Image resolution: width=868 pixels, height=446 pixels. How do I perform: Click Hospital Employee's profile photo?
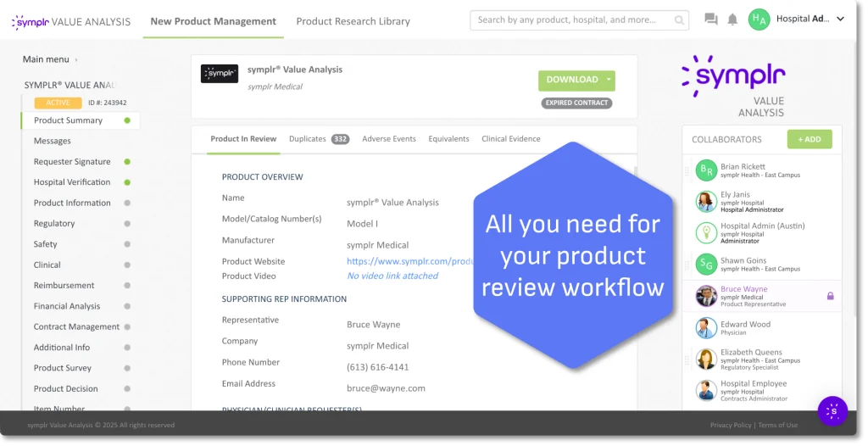point(706,391)
